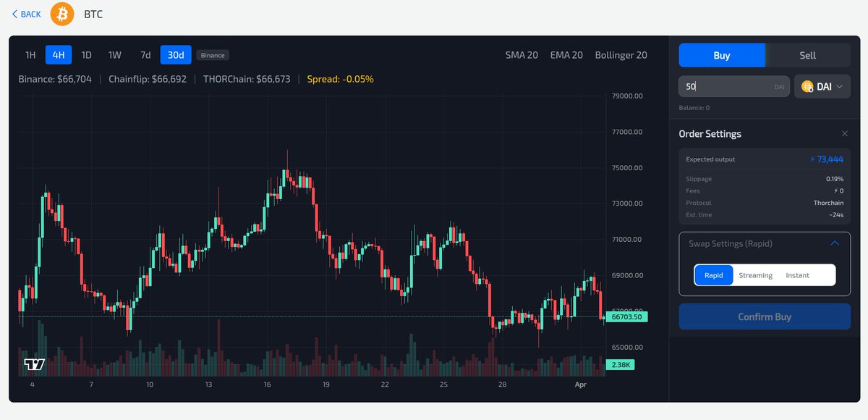Click the Protocol value Thorchain

(x=828, y=203)
